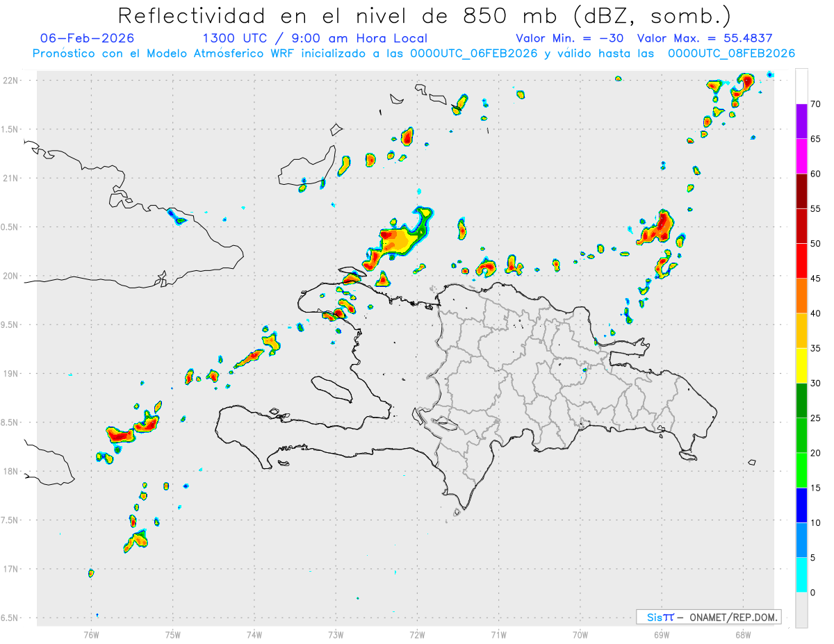Click the longitude axis label "75W"
Image resolution: width=834 pixels, height=644 pixels.
[x=173, y=634]
